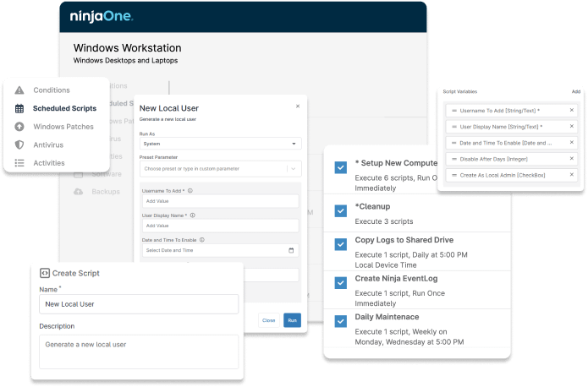The height and width of the screenshot is (387, 588).
Task: Click the Close button in dialog
Action: click(x=268, y=320)
